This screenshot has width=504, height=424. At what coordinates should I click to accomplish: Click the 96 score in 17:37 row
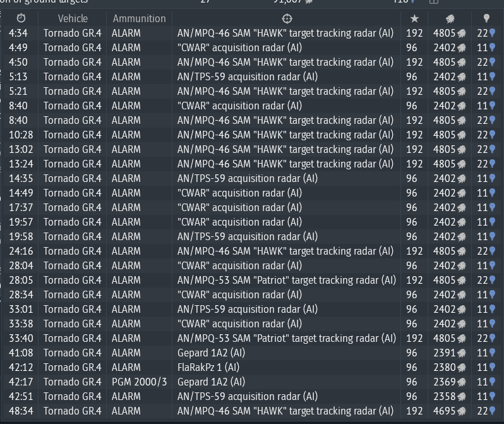click(411, 207)
